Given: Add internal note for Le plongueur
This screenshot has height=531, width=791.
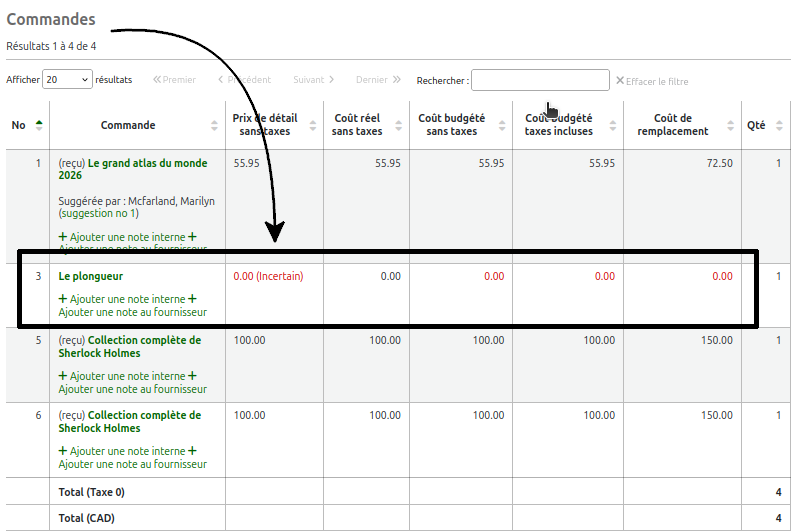Looking at the screenshot, I should tap(122, 299).
